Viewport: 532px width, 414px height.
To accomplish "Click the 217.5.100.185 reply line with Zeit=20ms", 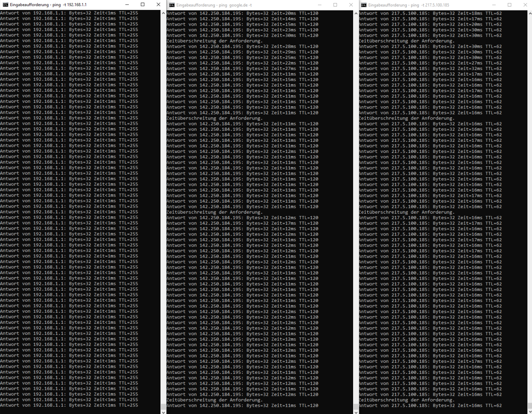I will [x=430, y=24].
